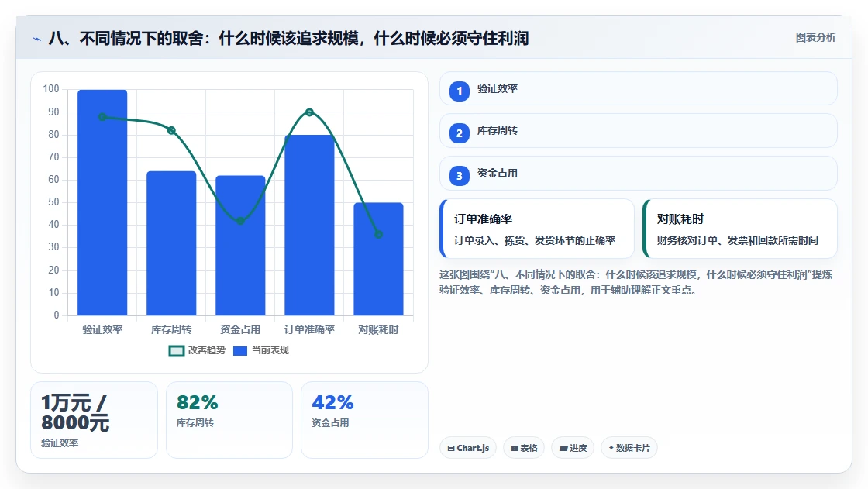
Task: Click the number 3 badge beside 资金占用
Action: click(459, 176)
